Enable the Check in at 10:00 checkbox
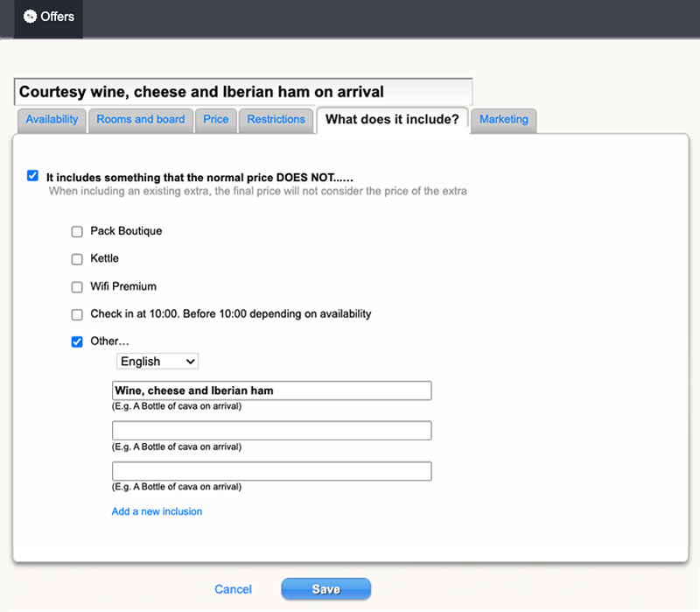Image resolution: width=700 pixels, height=612 pixels. point(77,314)
